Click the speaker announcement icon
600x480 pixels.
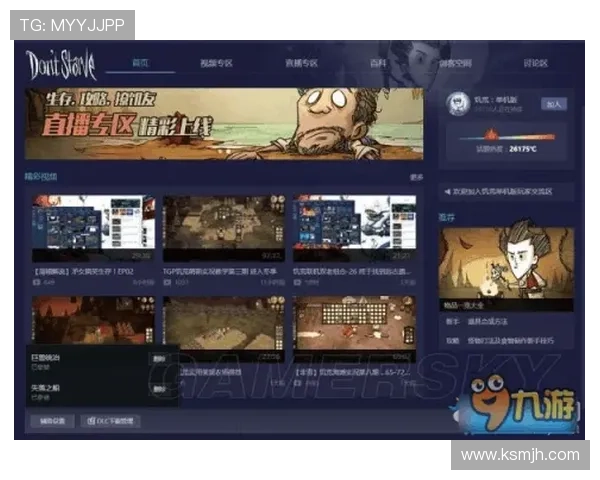coord(447,191)
